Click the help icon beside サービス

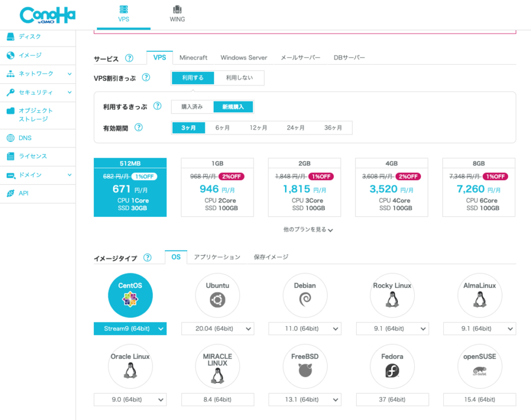pos(129,58)
